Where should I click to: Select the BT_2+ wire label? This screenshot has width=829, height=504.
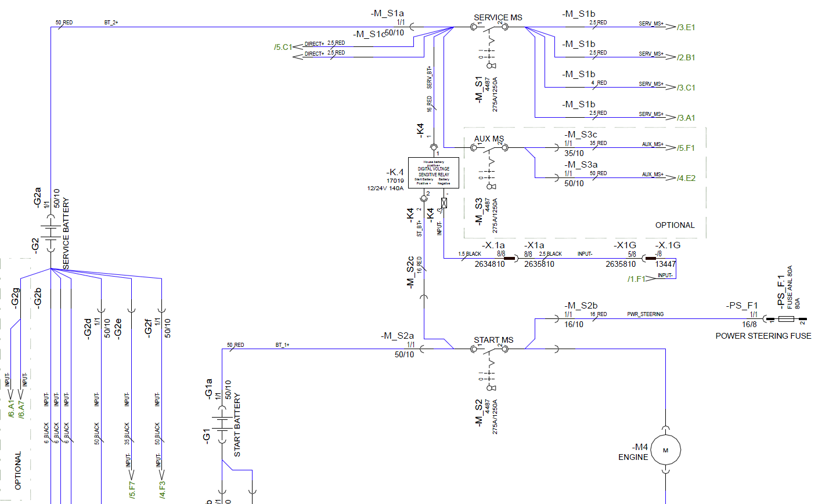point(111,23)
